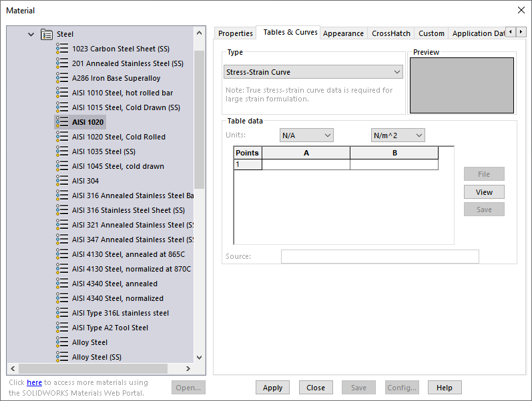
Task: Click the column B header
Action: 394,153
